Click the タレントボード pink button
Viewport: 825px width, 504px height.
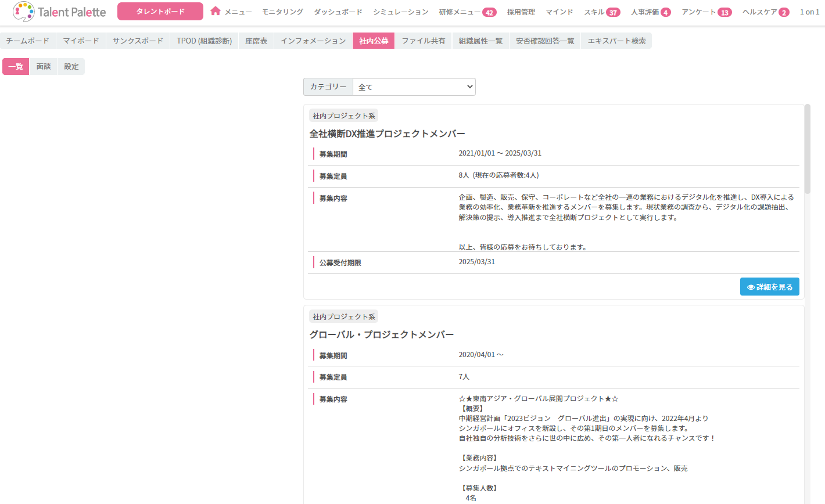(x=160, y=12)
